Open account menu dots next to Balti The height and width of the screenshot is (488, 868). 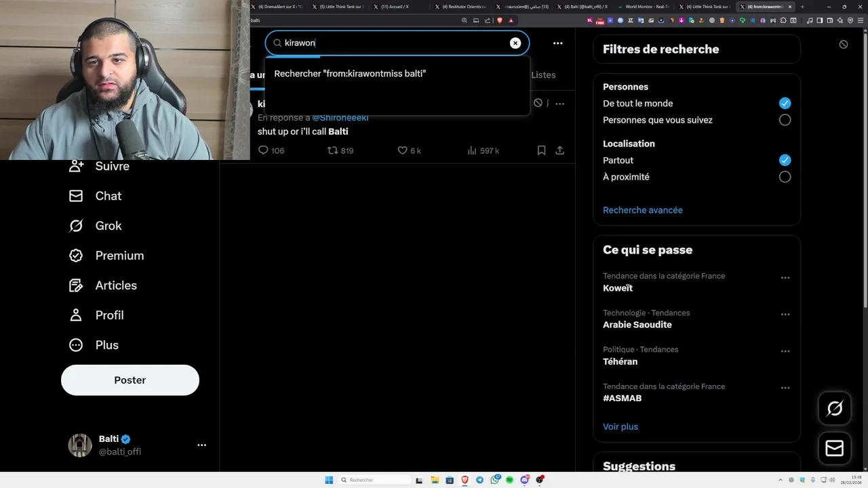coord(201,445)
